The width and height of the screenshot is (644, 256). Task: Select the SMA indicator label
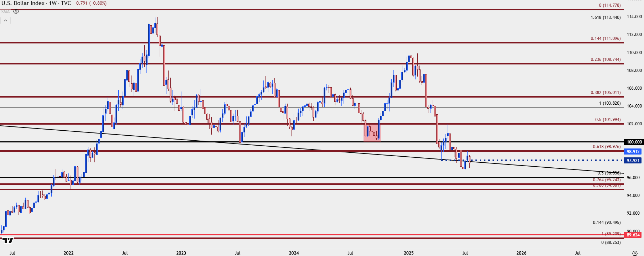(5, 12)
